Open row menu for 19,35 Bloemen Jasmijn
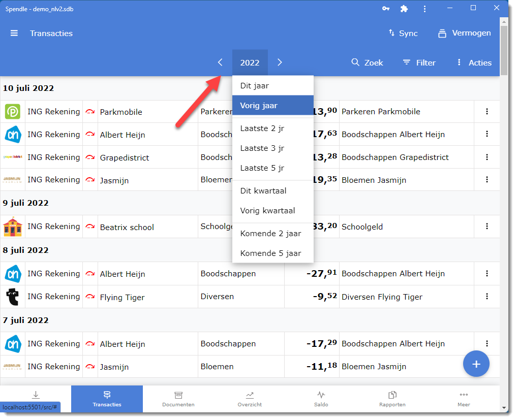The width and height of the screenshot is (516, 420). pos(487,179)
